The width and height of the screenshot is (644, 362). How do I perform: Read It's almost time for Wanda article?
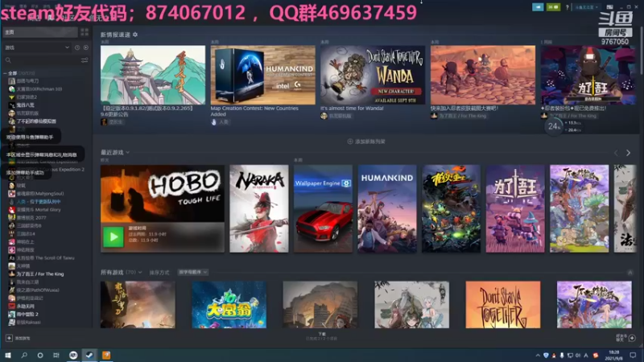point(352,109)
